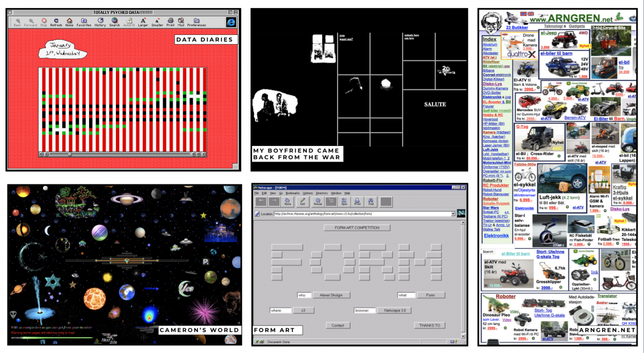Open the View menu in Netscape
The image size is (644, 353).
[272, 193]
